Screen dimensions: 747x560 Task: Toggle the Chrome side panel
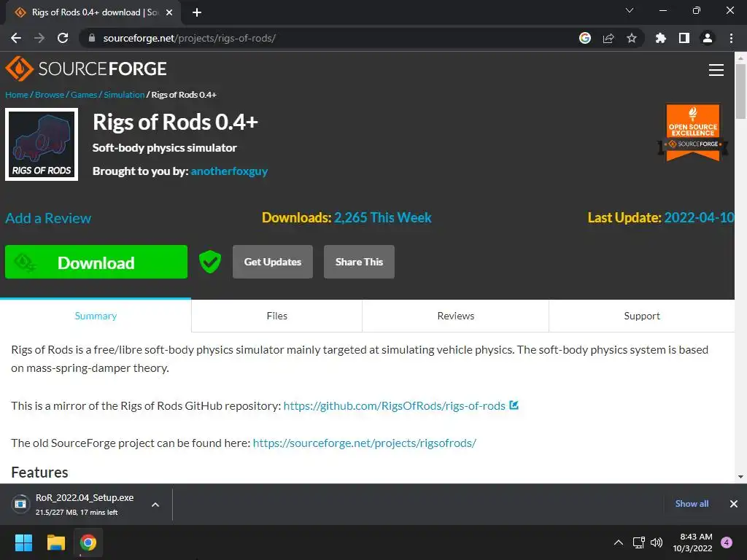(x=684, y=38)
